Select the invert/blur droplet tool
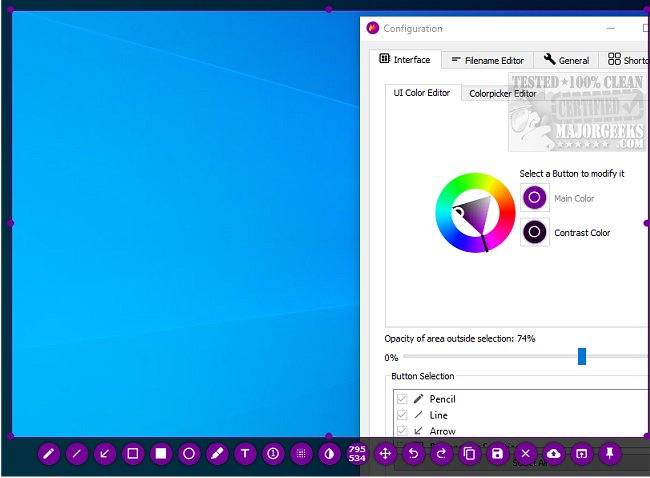650x478 pixels. point(329,454)
